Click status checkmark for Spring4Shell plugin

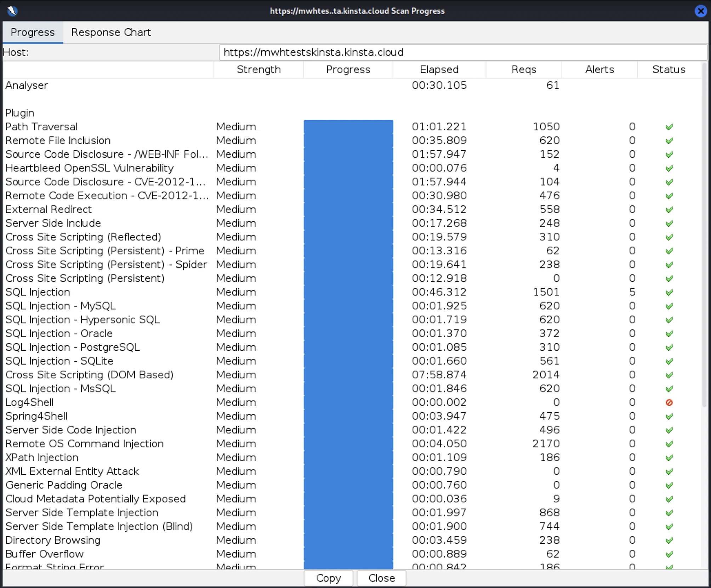[669, 416]
